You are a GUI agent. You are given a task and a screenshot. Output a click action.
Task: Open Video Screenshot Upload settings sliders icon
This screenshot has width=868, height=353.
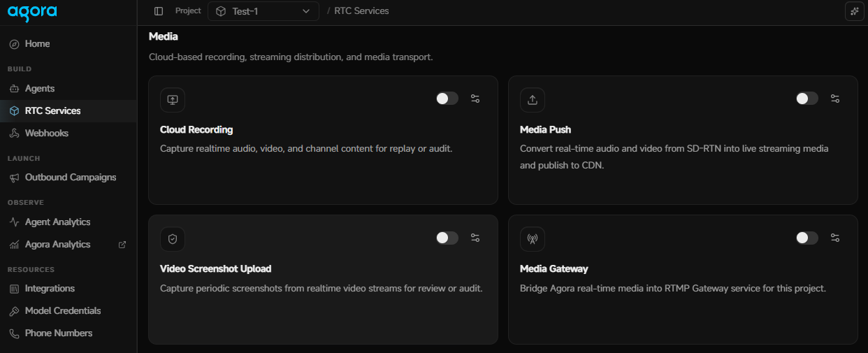(475, 238)
